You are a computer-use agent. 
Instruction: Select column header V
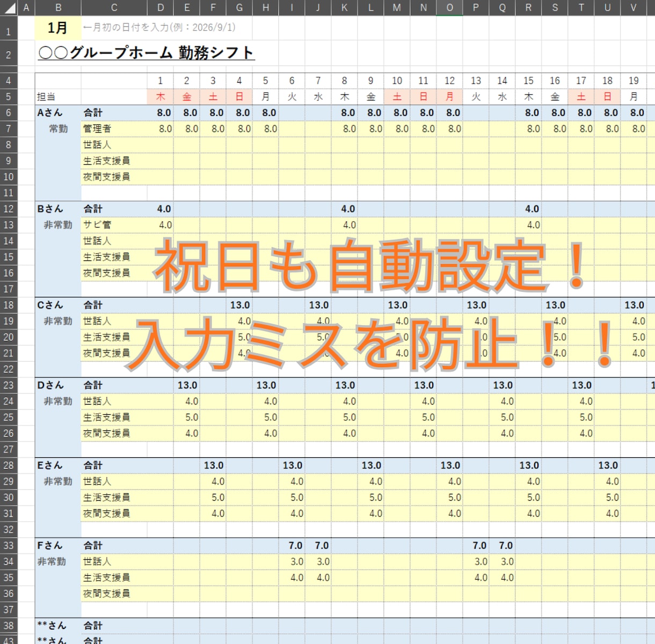[x=634, y=8]
